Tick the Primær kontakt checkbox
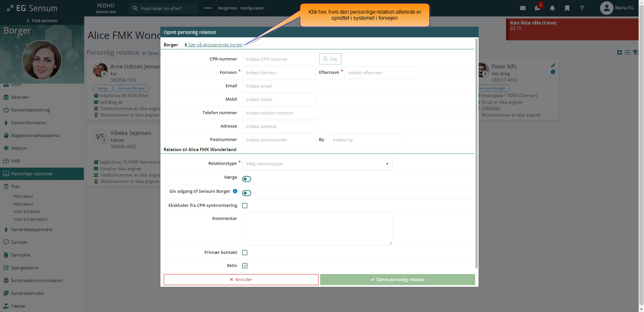The height and width of the screenshot is (312, 644). click(x=245, y=253)
